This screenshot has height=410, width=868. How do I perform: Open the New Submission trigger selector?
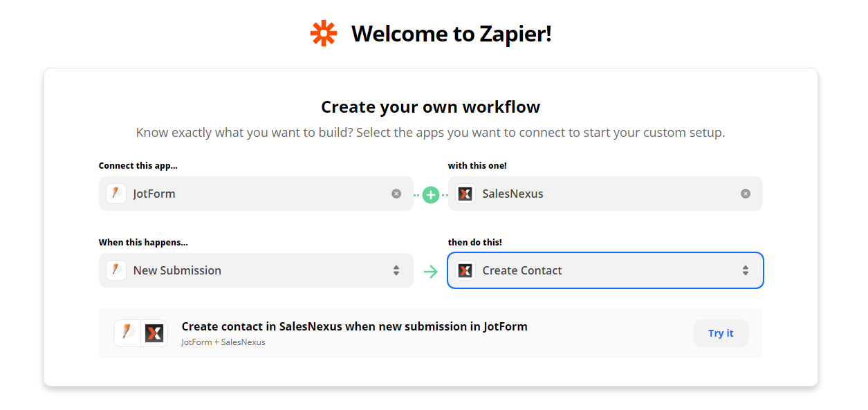(x=256, y=270)
